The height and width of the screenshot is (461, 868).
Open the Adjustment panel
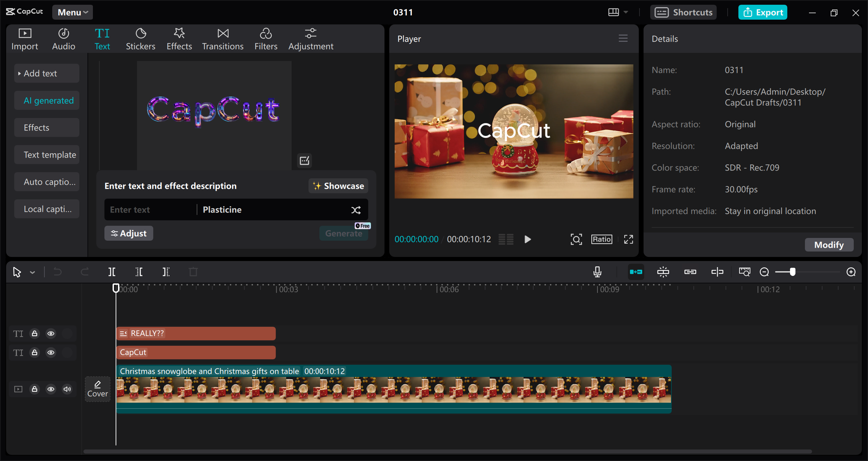(311, 38)
